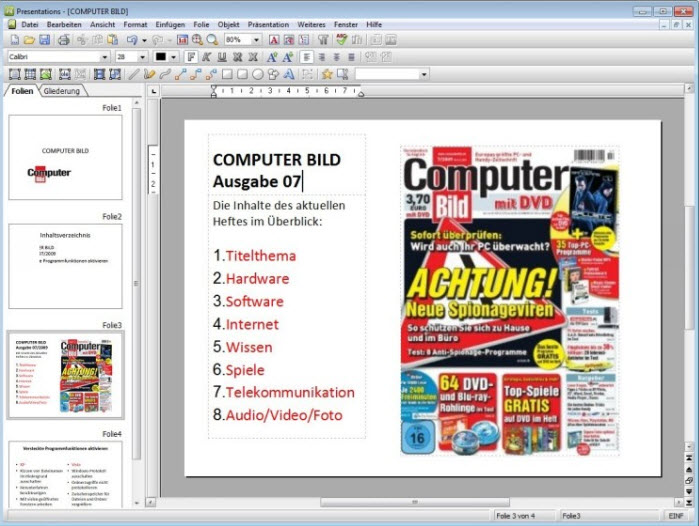Jump to the last slide button

pos(689,502)
